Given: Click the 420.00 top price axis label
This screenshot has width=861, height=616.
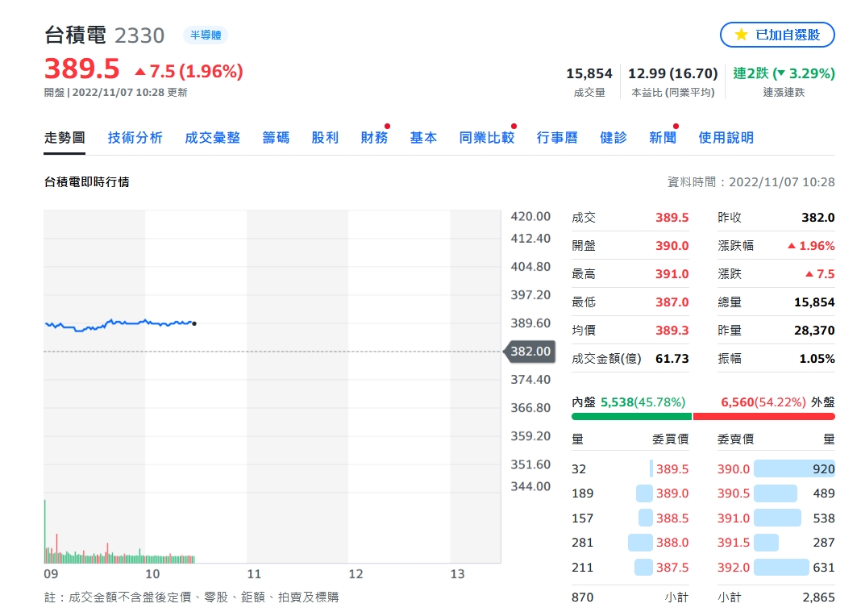Looking at the screenshot, I should tap(530, 216).
